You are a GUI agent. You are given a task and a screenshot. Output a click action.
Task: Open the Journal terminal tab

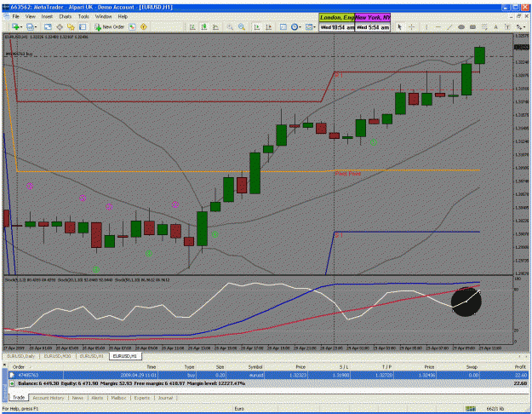tap(165, 398)
